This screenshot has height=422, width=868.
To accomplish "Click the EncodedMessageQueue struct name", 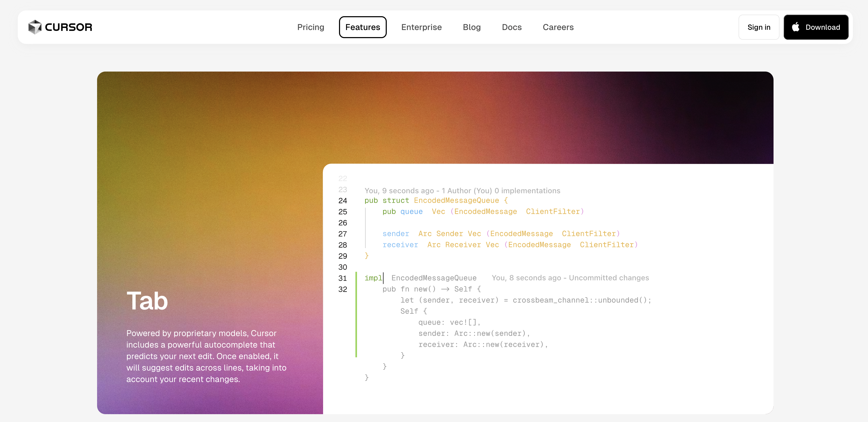I will click(x=456, y=201).
